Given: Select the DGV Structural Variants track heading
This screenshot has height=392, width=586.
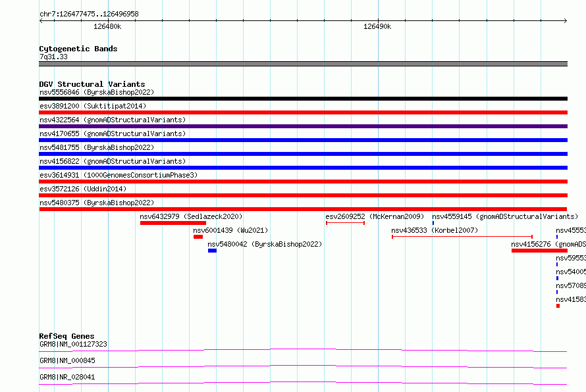Looking at the screenshot, I should click(x=92, y=84).
